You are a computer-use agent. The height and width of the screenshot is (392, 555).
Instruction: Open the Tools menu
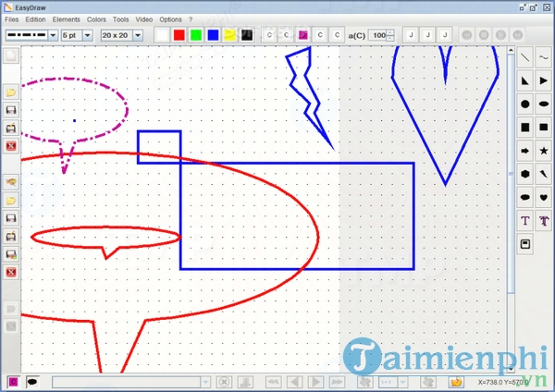120,19
